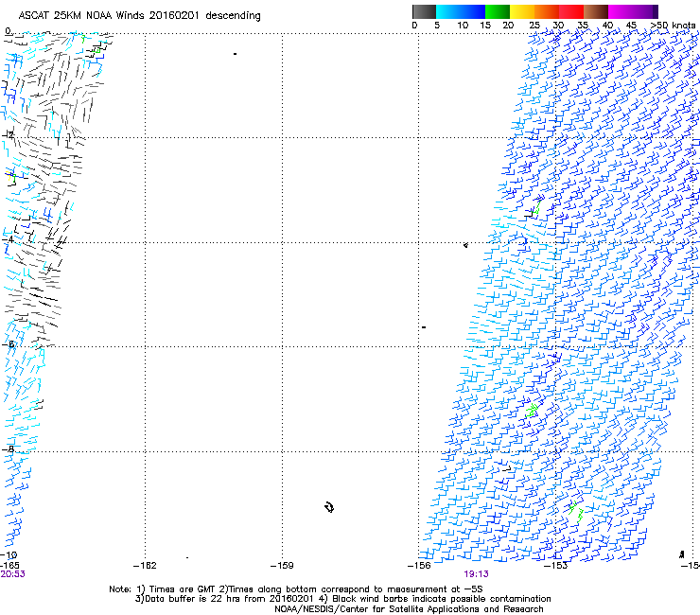Click the '-4' latitude axis label
This screenshot has height=615, width=700.
click(x=8, y=239)
